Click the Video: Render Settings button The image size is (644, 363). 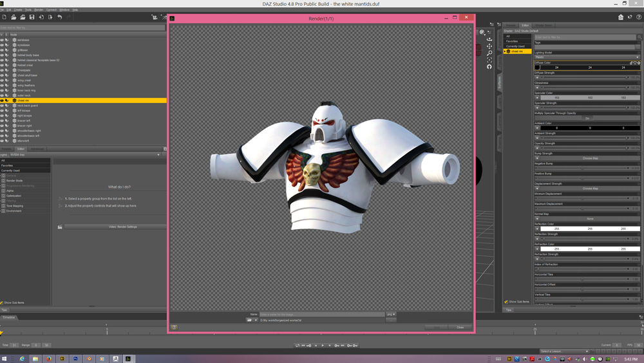point(122,227)
